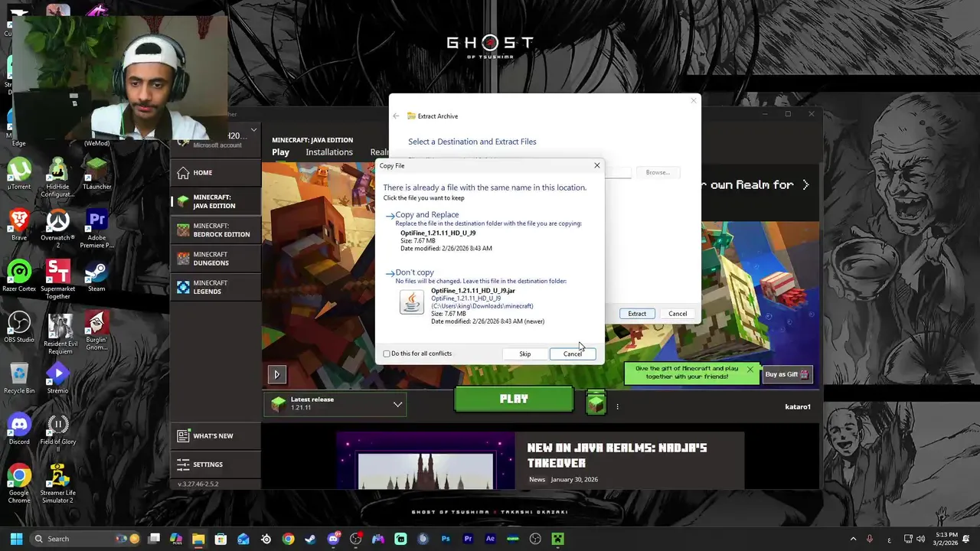Open Steam from the taskbar
The width and height of the screenshot is (980, 551).
pyautogui.click(x=310, y=539)
